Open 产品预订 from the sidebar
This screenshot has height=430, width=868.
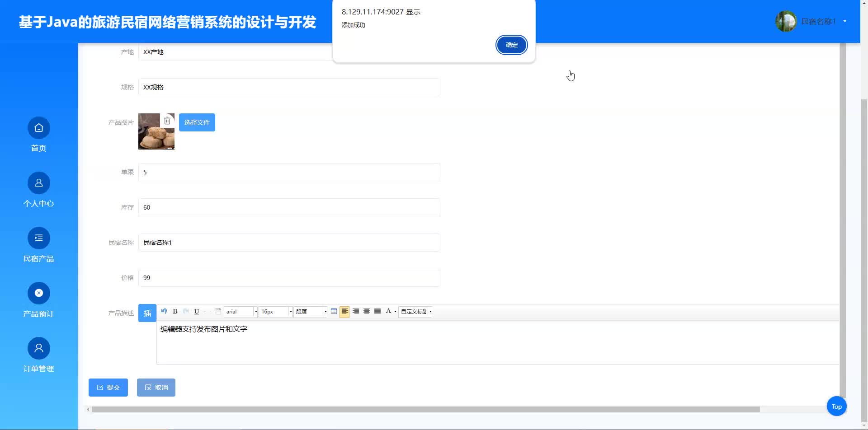[x=38, y=299]
